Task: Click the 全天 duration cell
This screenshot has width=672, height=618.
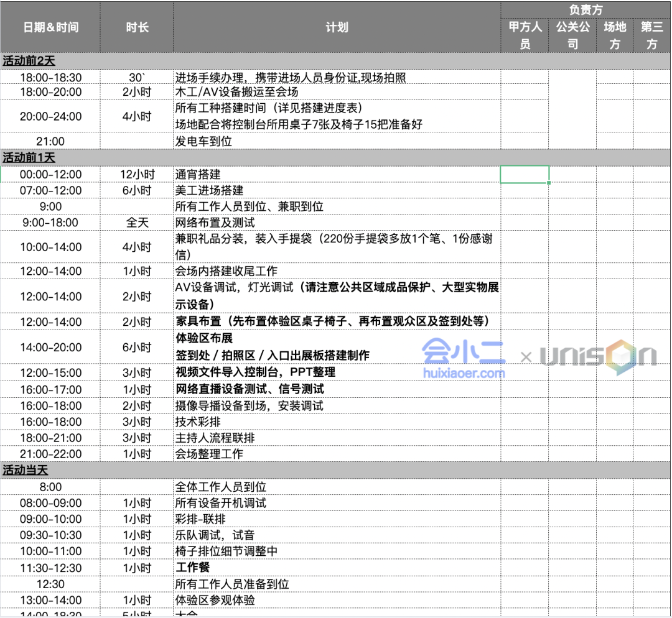Action: click(137, 223)
